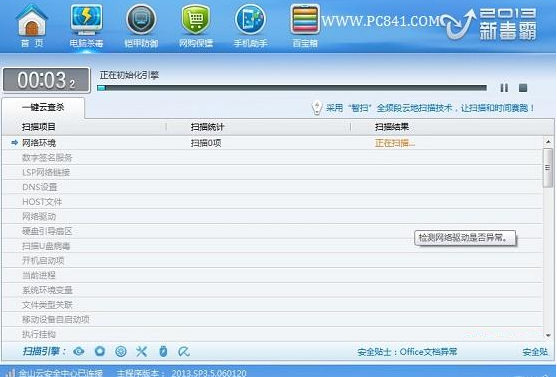The image size is (557, 377).
Task: Select the 数字签名服务 row
Action: (x=272, y=157)
